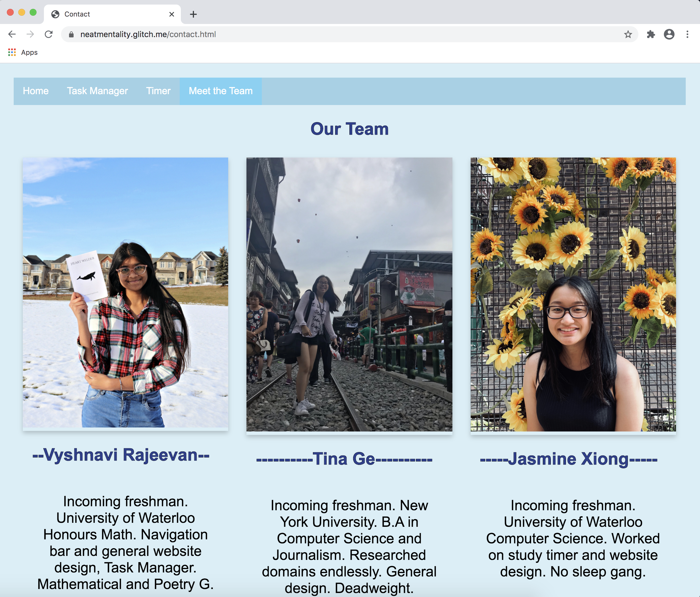This screenshot has width=700, height=597.
Task: Open the Chrome profile avatar
Action: tap(669, 34)
